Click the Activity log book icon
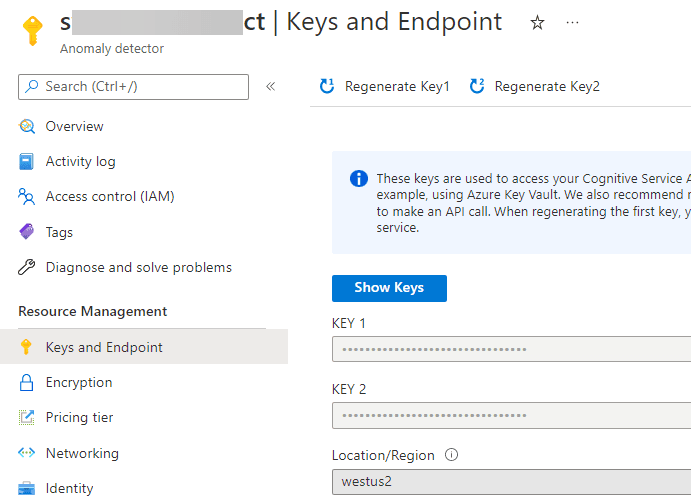Image resolution: width=691 pixels, height=504 pixels. (x=26, y=162)
